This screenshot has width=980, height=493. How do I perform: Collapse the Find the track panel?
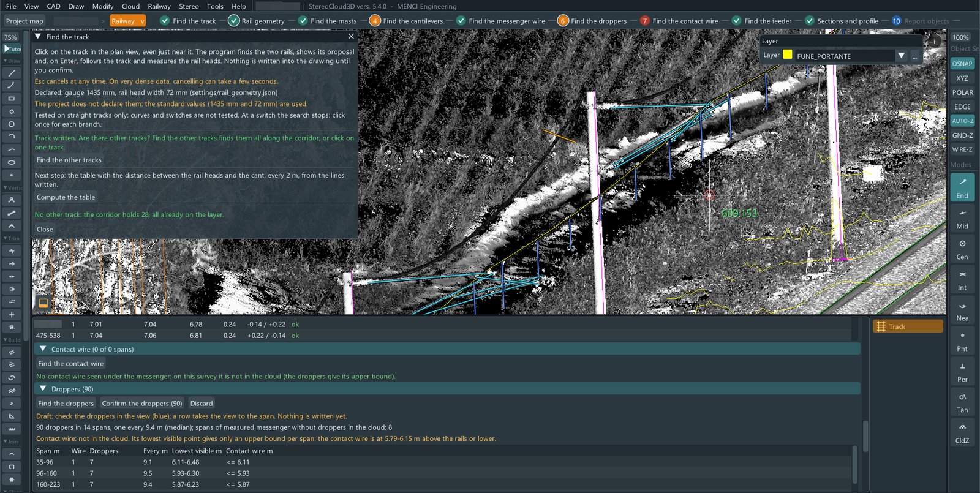38,37
